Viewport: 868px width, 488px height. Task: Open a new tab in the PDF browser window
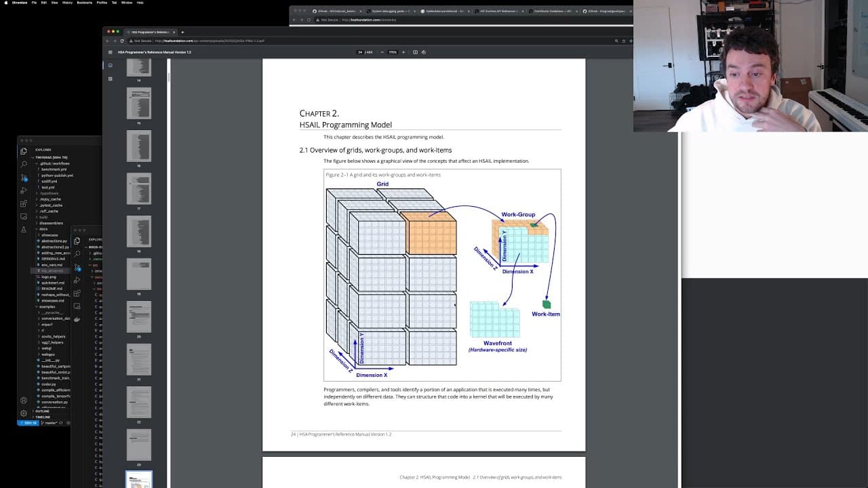[x=182, y=32]
